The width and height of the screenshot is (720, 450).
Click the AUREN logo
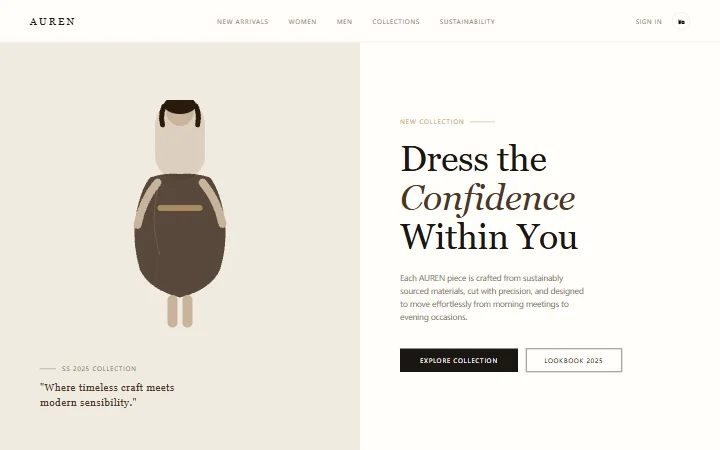[x=52, y=22]
